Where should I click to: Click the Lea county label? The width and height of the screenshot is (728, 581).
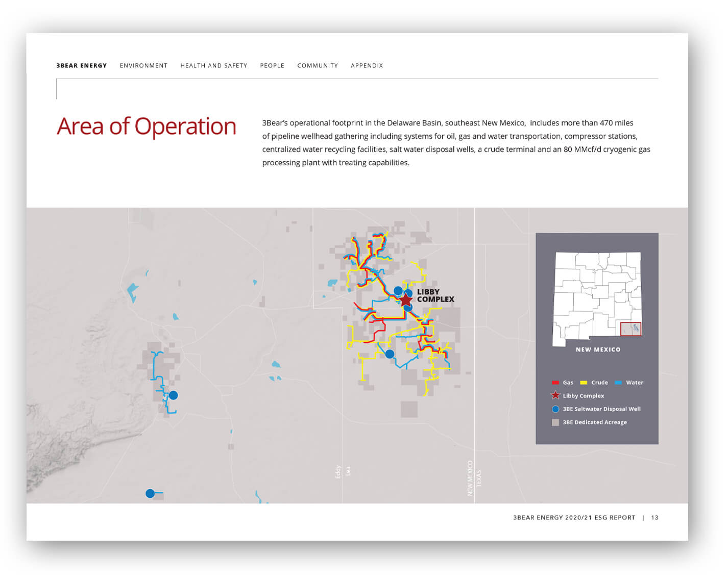(348, 471)
